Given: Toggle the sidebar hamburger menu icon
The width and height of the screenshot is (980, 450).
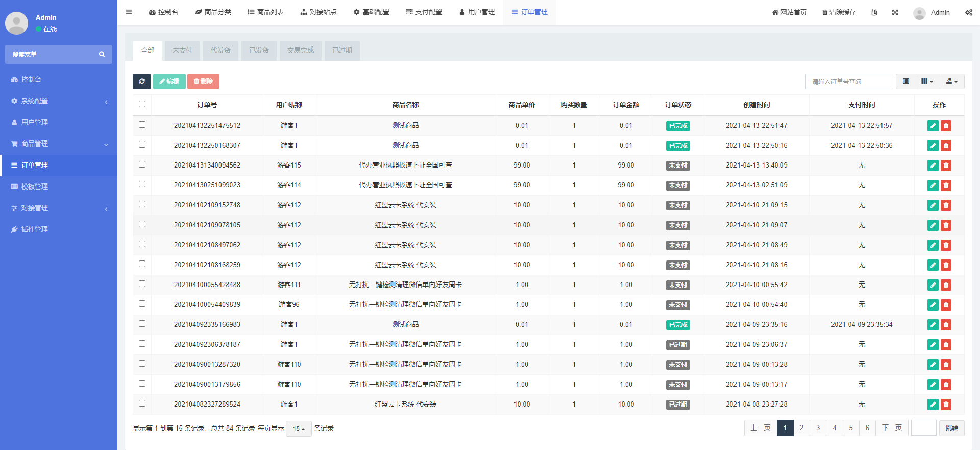Looking at the screenshot, I should click(129, 12).
